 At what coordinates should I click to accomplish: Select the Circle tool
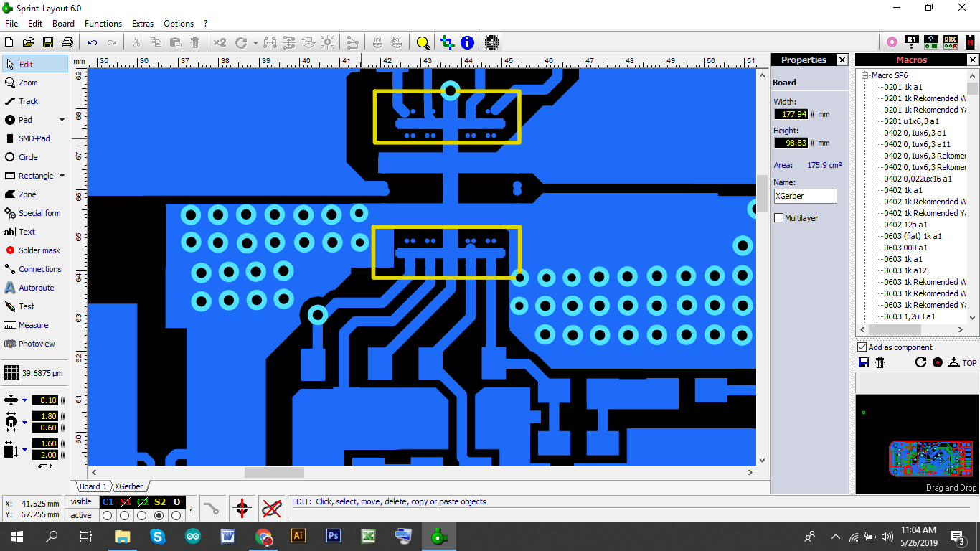[x=34, y=157]
